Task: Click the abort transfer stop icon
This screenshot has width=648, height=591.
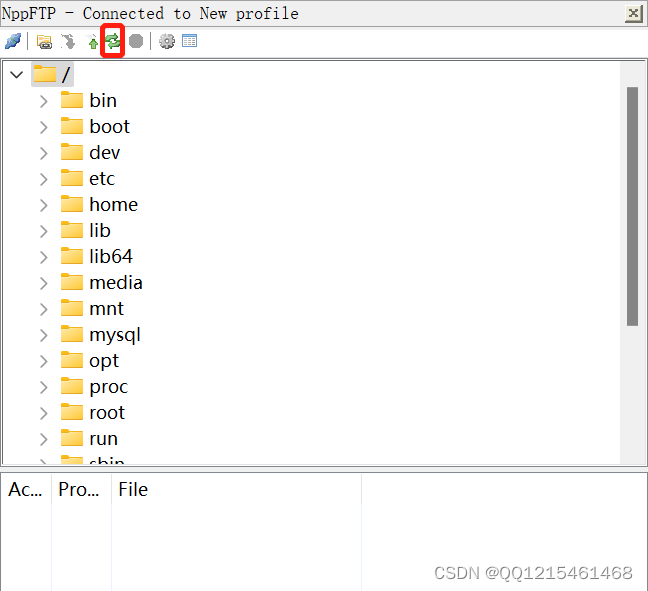Action: tap(136, 41)
